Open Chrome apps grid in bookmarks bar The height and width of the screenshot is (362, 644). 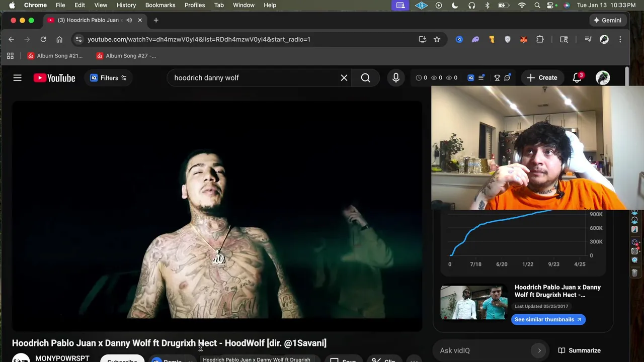[x=10, y=56]
